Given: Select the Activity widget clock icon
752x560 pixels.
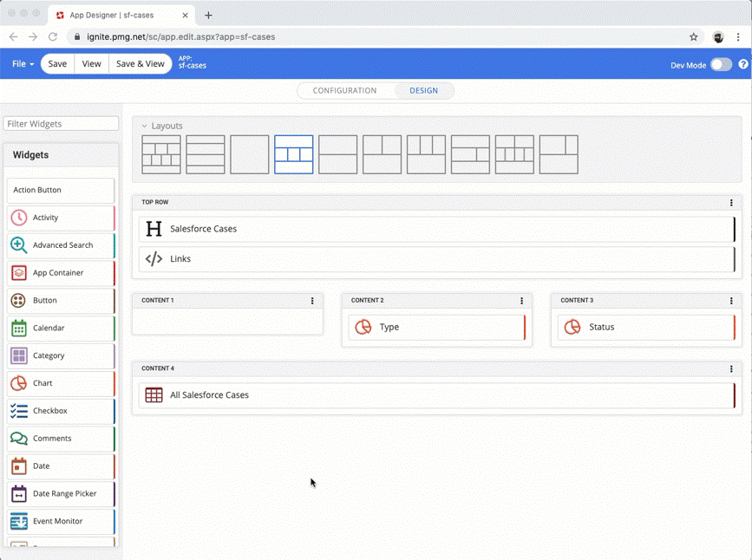Looking at the screenshot, I should pyautogui.click(x=19, y=218).
